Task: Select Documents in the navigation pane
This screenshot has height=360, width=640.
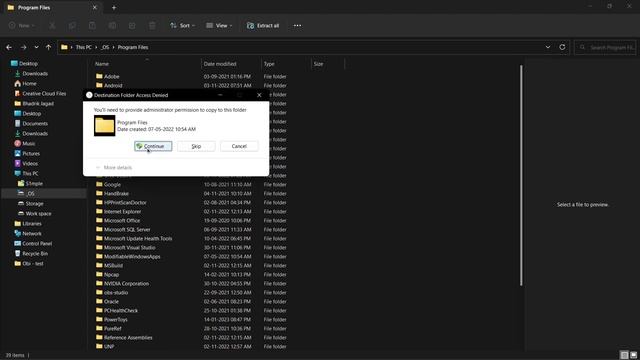Action: [35, 123]
